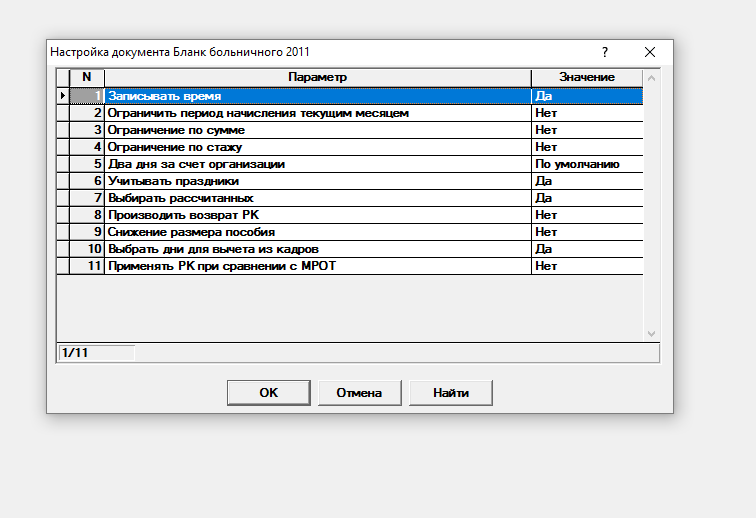
Task: Click the Найти button
Action: [x=451, y=393]
